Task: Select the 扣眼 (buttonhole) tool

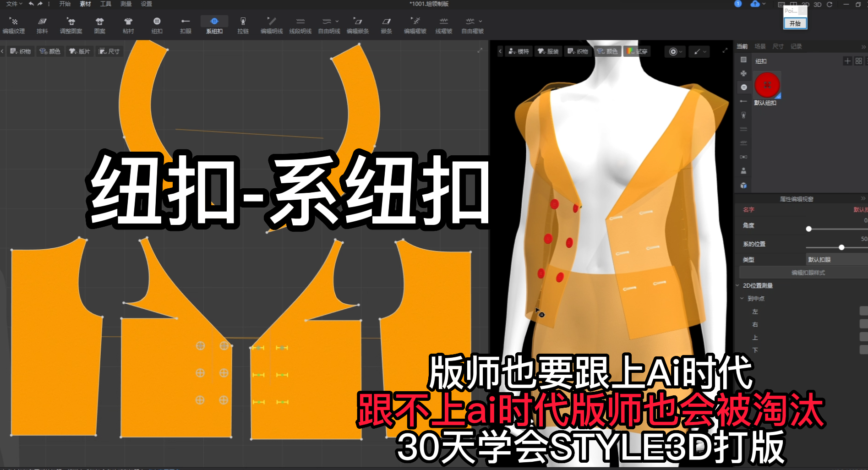Action: pos(186,26)
